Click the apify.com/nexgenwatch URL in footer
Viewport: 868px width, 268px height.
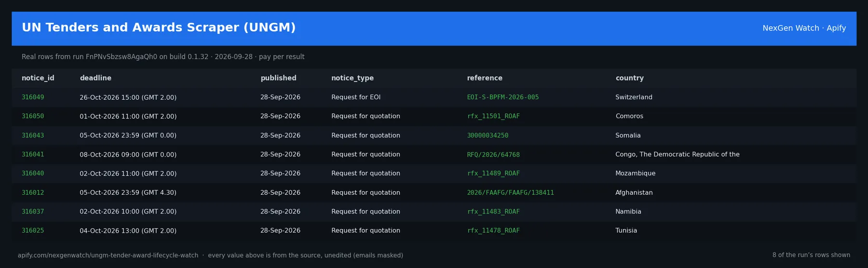tap(108, 255)
